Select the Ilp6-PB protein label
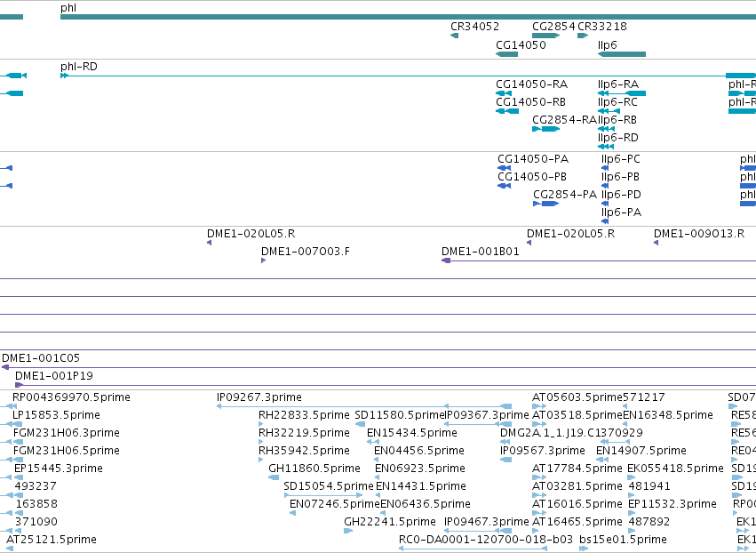756x553 pixels. click(620, 177)
